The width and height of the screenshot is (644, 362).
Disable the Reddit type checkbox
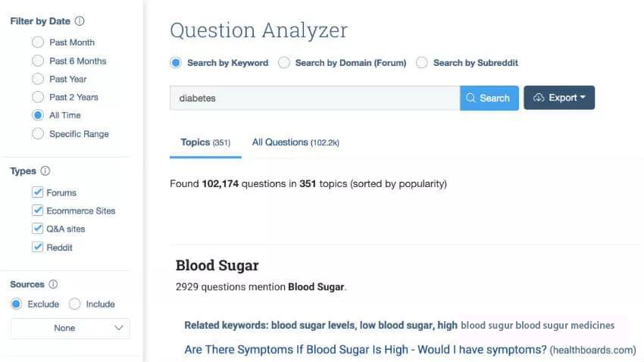pyautogui.click(x=38, y=247)
